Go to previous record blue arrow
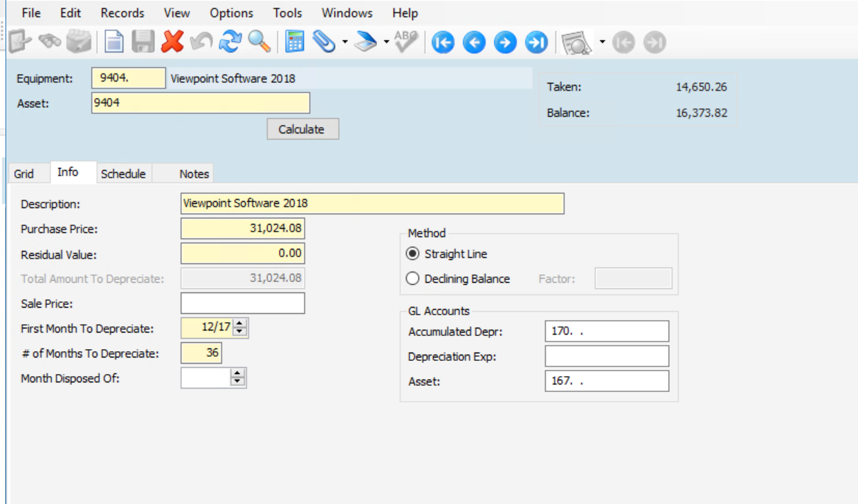The width and height of the screenshot is (858, 504). [x=474, y=43]
